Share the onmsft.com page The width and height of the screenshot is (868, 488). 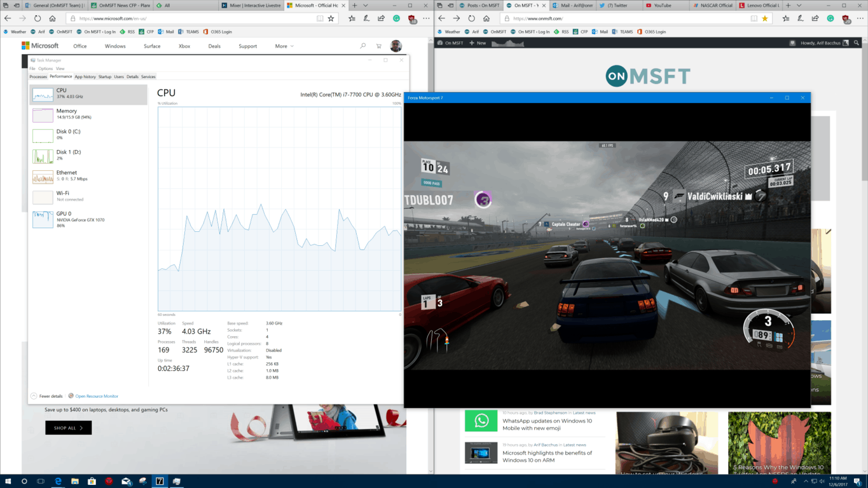coord(815,18)
